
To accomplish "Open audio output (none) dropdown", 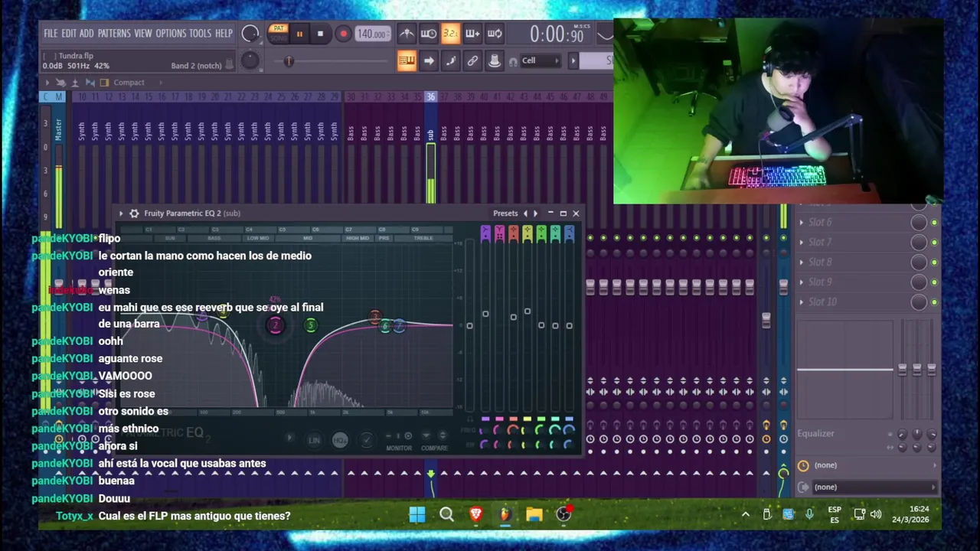I will click(x=867, y=487).
